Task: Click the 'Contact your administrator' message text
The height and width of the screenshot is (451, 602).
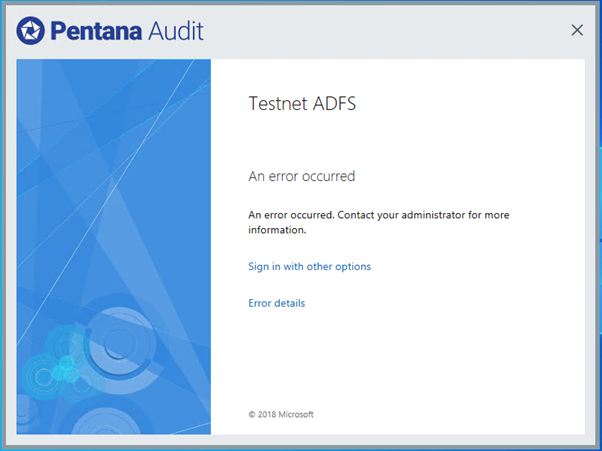Action: [379, 222]
